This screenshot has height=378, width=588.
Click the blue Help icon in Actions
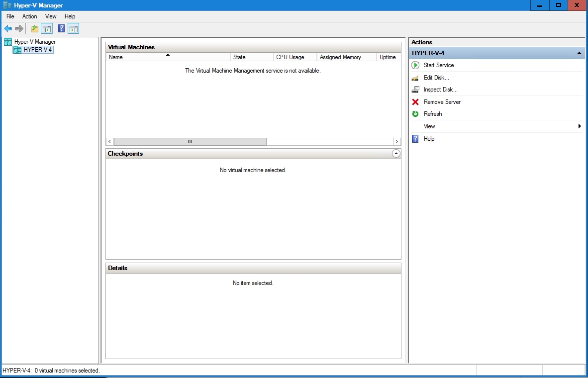point(415,139)
